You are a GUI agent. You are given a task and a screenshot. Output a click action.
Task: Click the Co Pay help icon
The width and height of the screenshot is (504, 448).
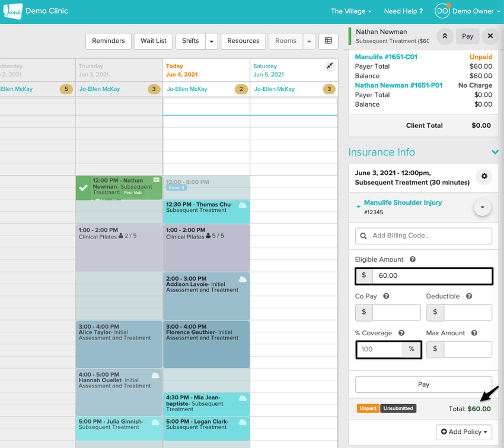pyautogui.click(x=386, y=296)
